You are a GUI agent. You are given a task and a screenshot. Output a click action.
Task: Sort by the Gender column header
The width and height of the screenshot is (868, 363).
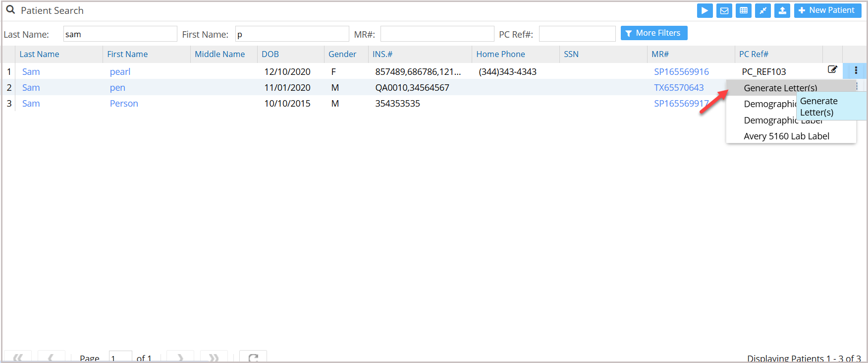342,54
